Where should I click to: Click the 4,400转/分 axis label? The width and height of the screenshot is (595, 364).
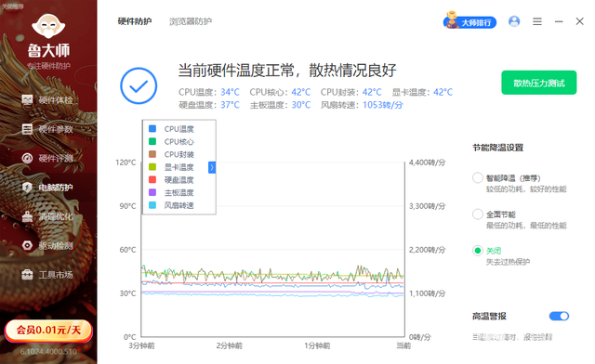pos(428,162)
